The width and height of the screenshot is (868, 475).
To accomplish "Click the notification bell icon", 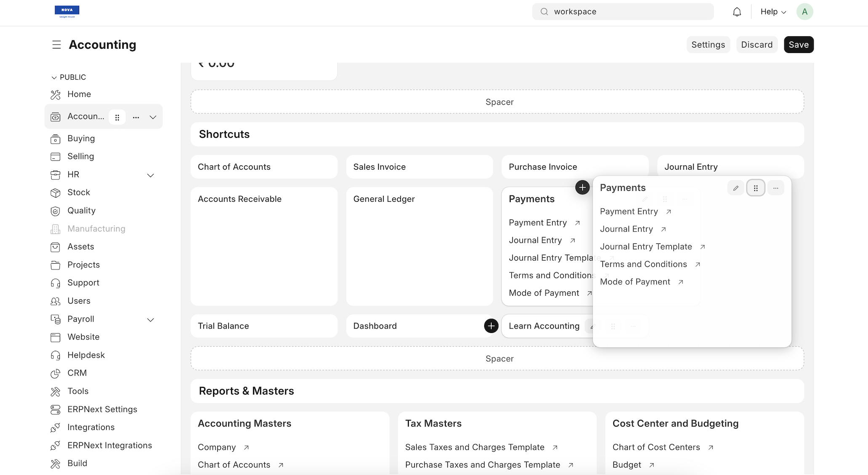I will 737,12.
